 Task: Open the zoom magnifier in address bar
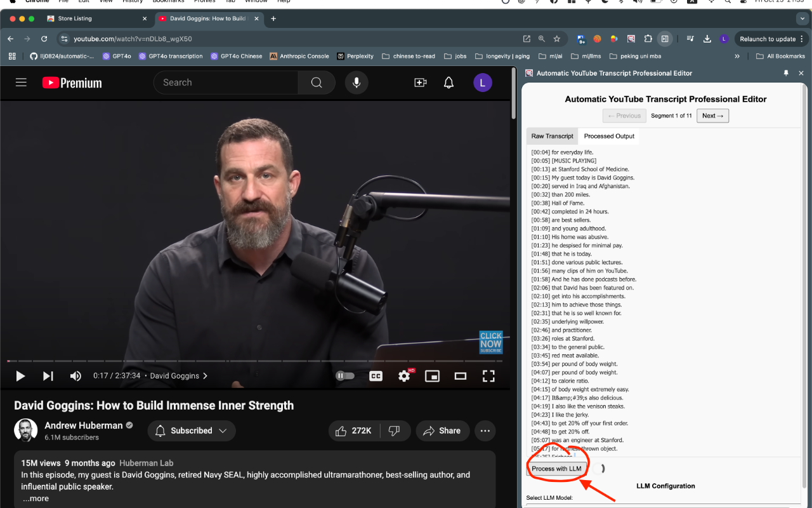pyautogui.click(x=542, y=39)
